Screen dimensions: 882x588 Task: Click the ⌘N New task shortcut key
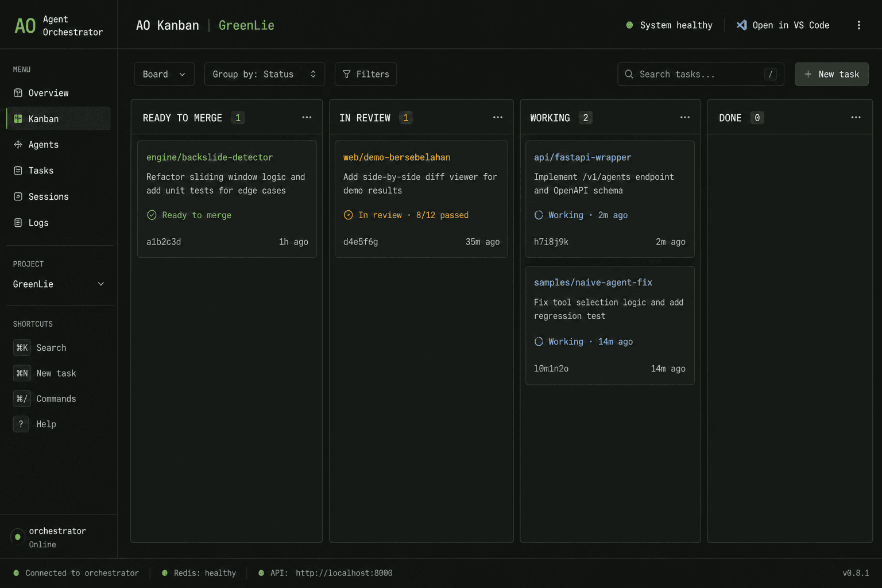(22, 373)
